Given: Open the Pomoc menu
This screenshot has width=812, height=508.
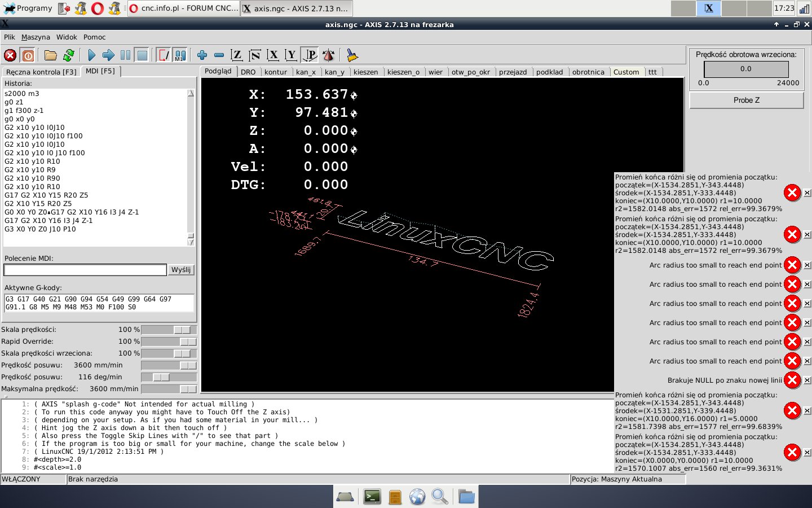Looking at the screenshot, I should (94, 37).
